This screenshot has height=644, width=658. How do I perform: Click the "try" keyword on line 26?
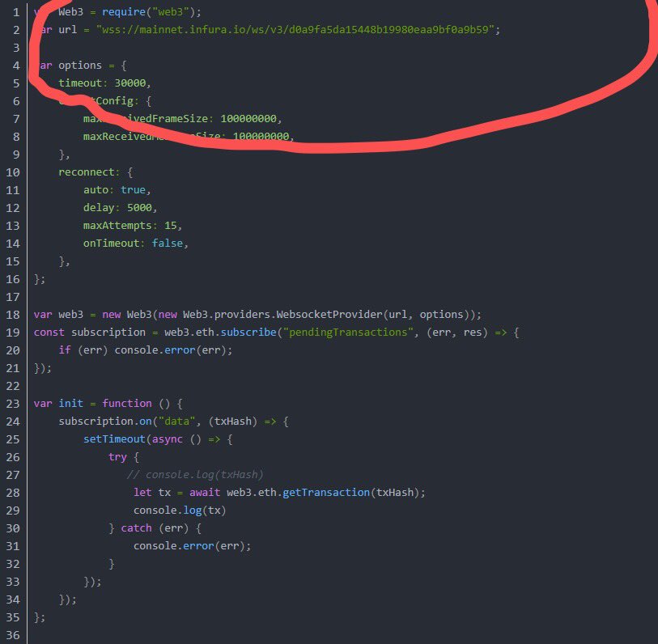(x=117, y=457)
